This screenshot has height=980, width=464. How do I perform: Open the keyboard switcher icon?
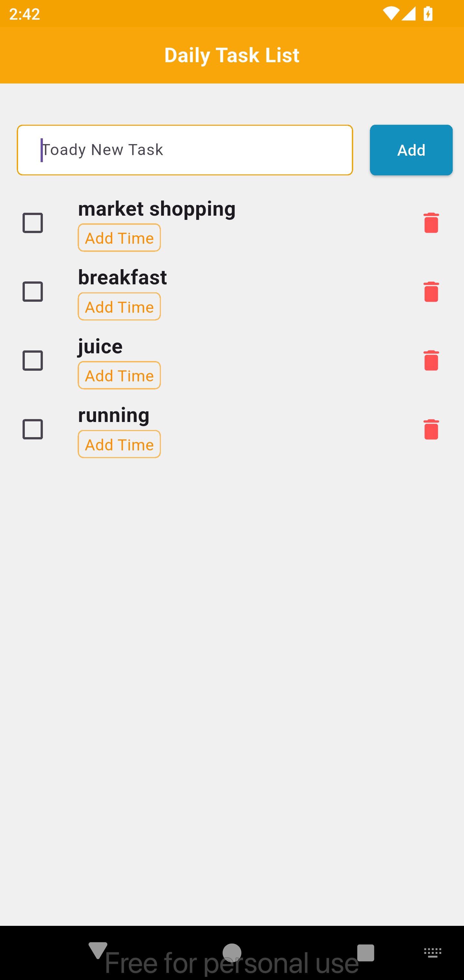tap(432, 953)
